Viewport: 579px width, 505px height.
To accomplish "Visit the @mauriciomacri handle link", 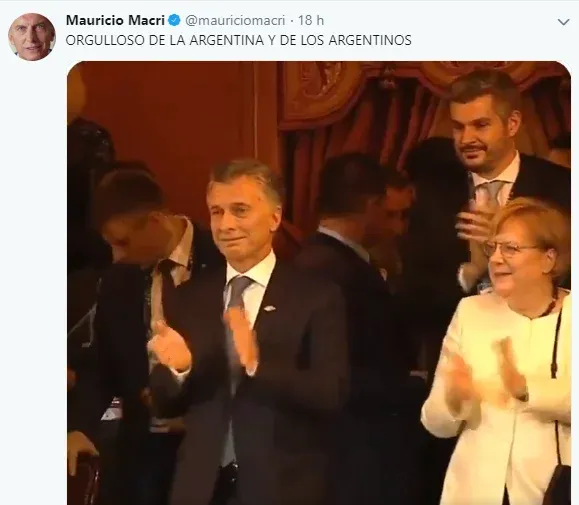I will [235, 21].
